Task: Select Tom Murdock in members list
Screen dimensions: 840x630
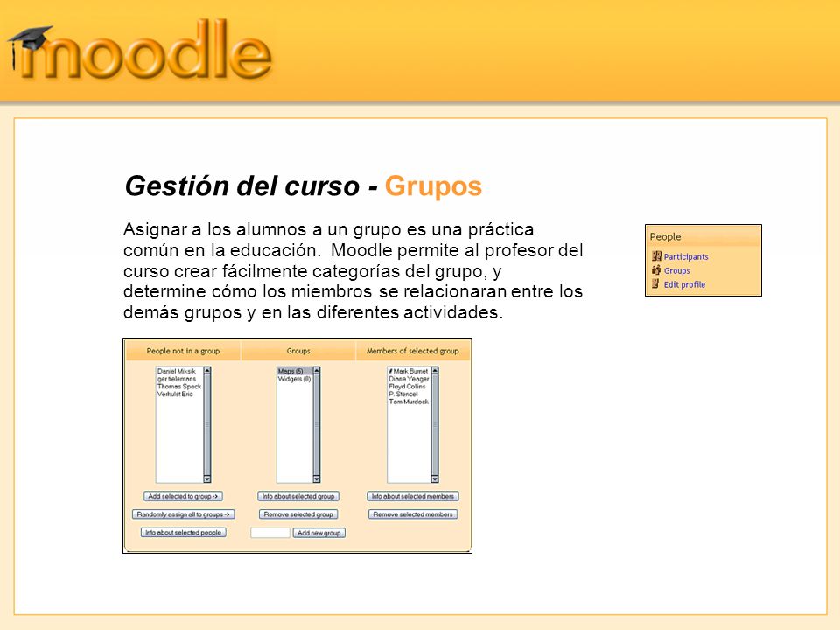Action: click(409, 402)
